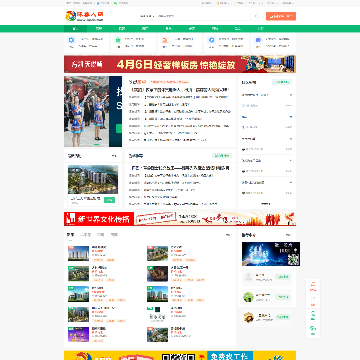
Task: Click the colorful site logo in the header
Action: [85, 16]
